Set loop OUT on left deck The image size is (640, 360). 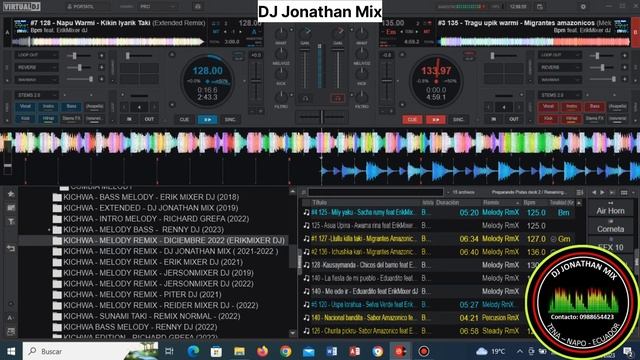pyautogui.click(x=149, y=119)
